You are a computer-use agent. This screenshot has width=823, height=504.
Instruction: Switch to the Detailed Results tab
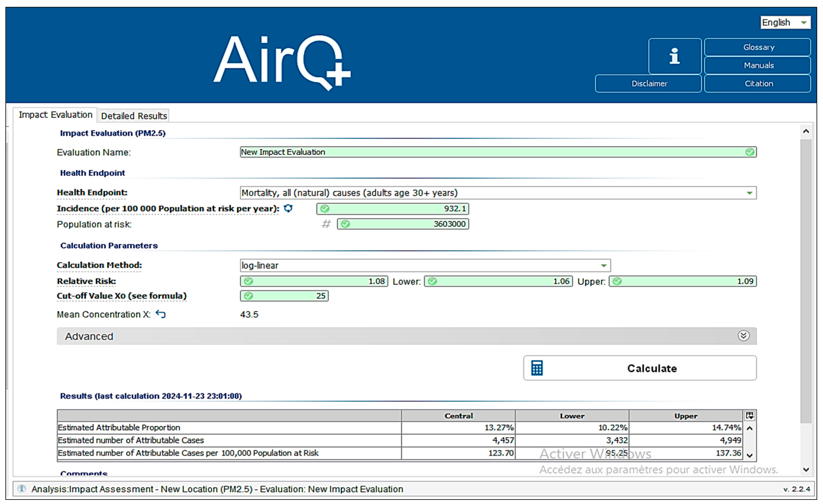coord(134,116)
